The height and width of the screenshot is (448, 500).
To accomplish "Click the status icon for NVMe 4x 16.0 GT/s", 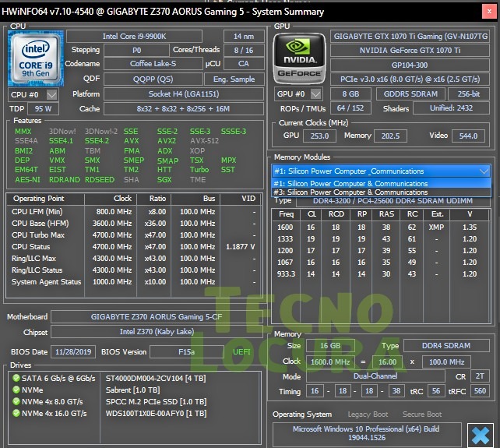I will (16, 413).
